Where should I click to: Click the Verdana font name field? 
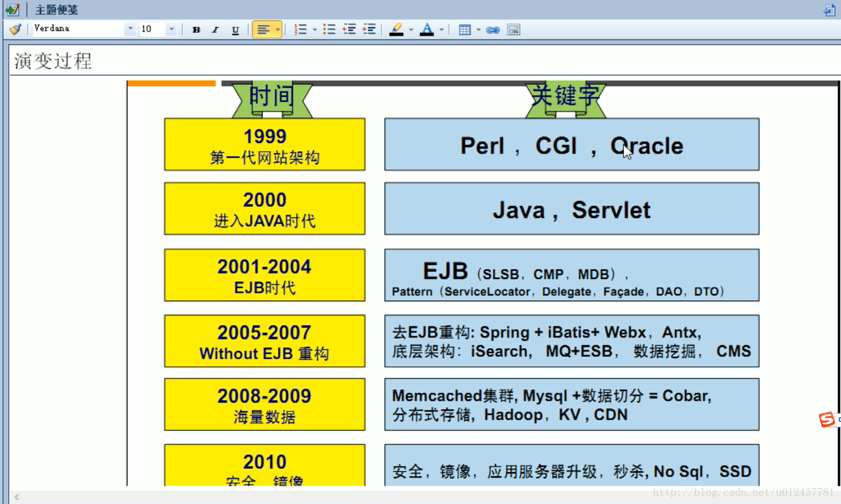tap(78, 29)
